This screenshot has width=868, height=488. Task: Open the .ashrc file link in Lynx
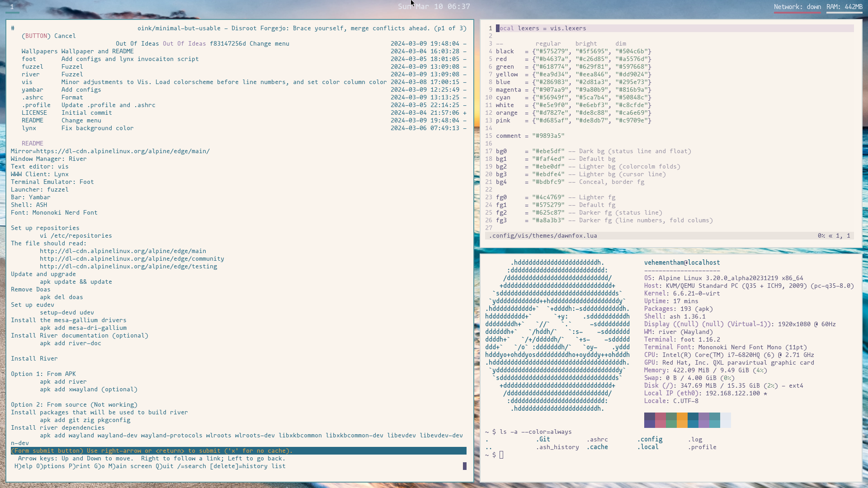[33, 98]
